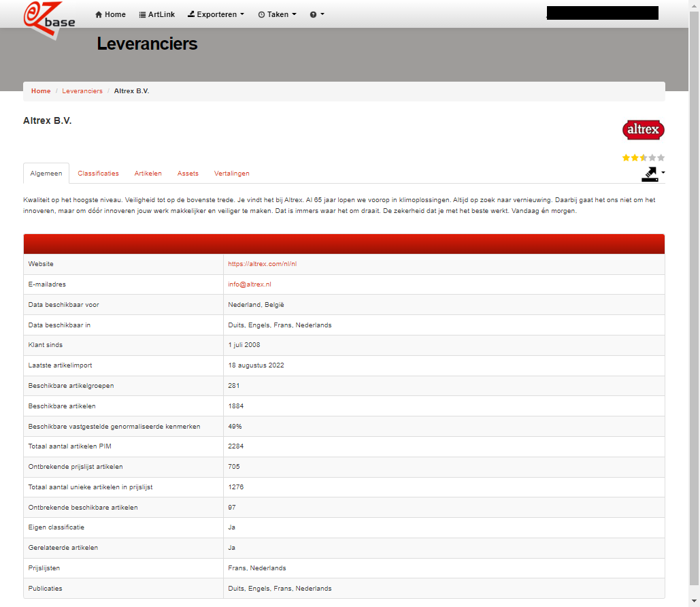The height and width of the screenshot is (607, 700).
Task: Go to Home in the top navigation
Action: click(111, 14)
